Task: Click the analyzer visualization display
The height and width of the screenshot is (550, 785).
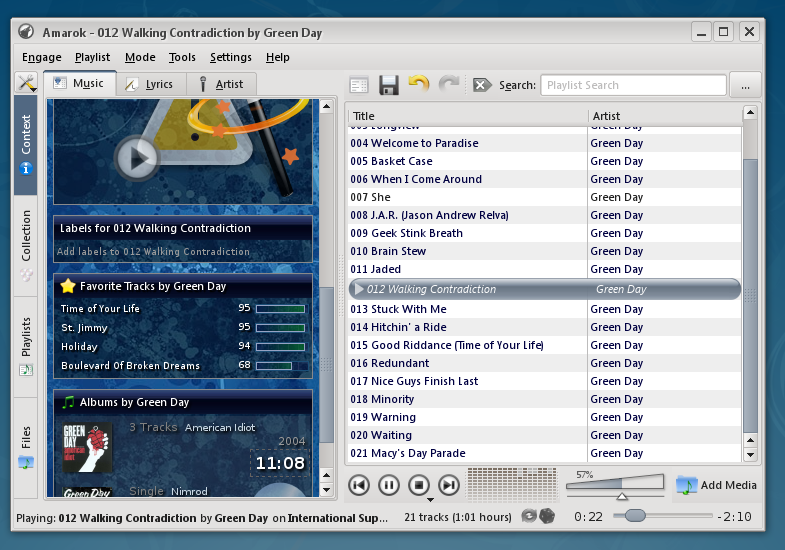Action: coord(512,484)
